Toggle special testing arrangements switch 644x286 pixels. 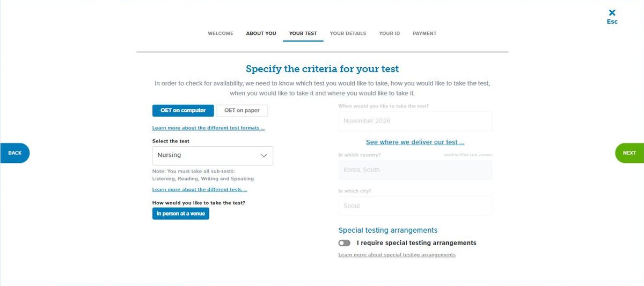click(344, 243)
